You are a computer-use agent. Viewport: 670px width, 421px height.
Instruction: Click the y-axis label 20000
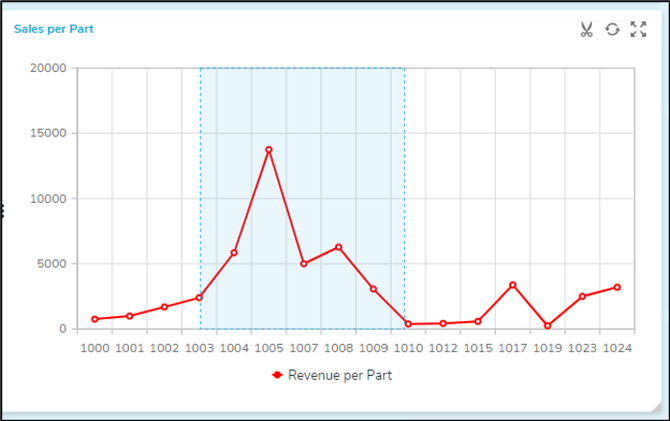(48, 68)
